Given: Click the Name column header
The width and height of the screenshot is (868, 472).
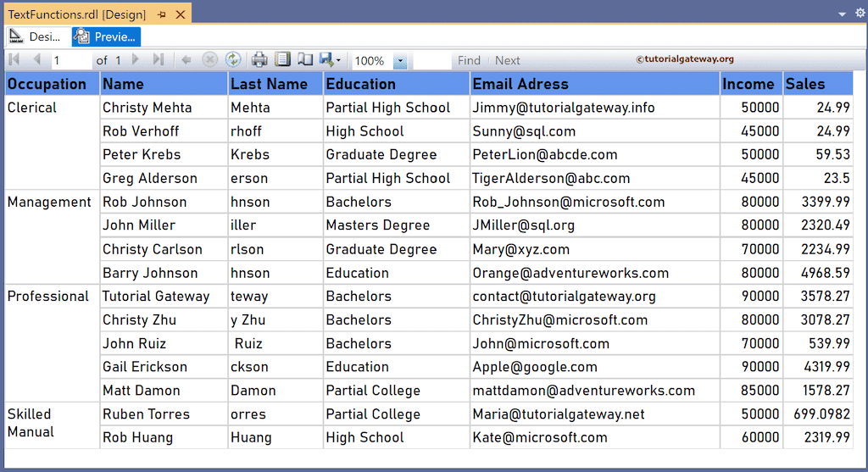Looking at the screenshot, I should (164, 84).
